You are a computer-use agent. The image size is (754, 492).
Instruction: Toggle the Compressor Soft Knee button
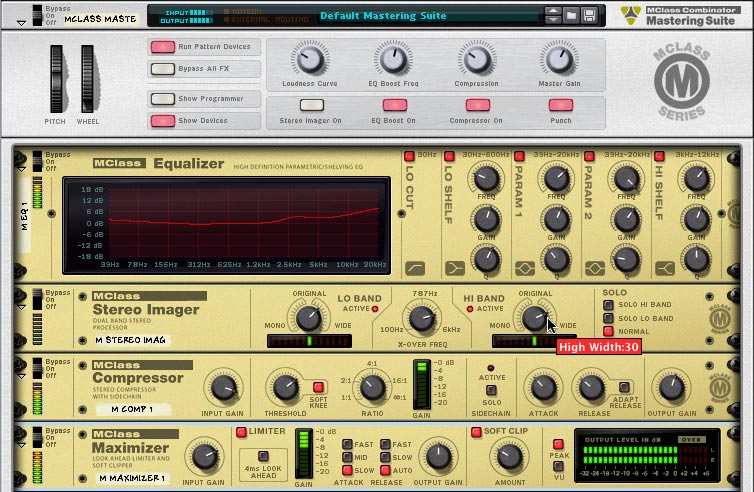coord(318,387)
